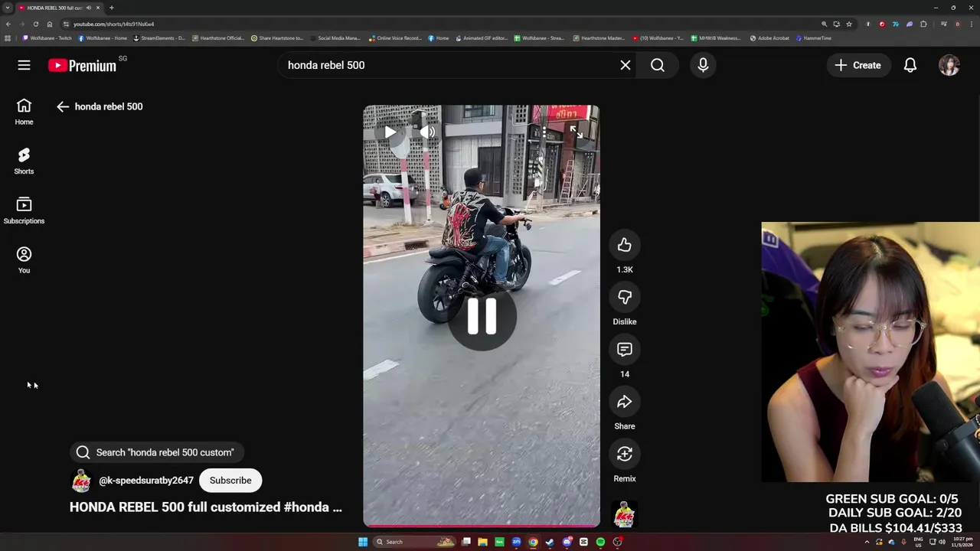Click the Short's red progress bar

coord(482,526)
